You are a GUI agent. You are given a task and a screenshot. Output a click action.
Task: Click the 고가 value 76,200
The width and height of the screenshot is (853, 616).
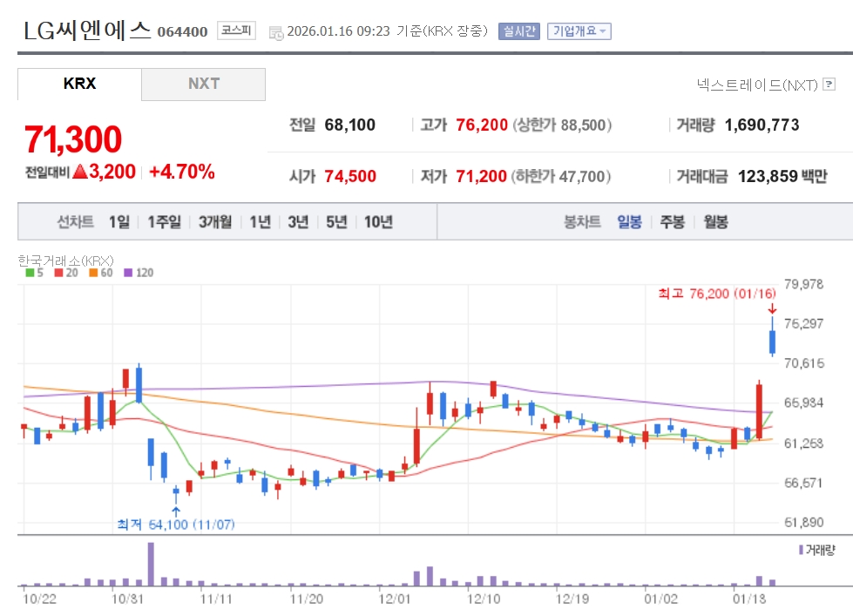coord(482,125)
